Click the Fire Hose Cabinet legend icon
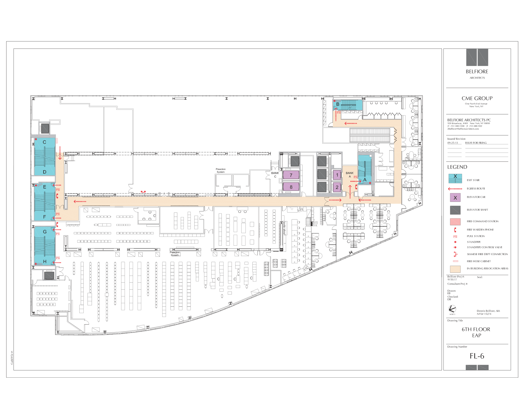This screenshot has width=532, height=411. click(455, 261)
